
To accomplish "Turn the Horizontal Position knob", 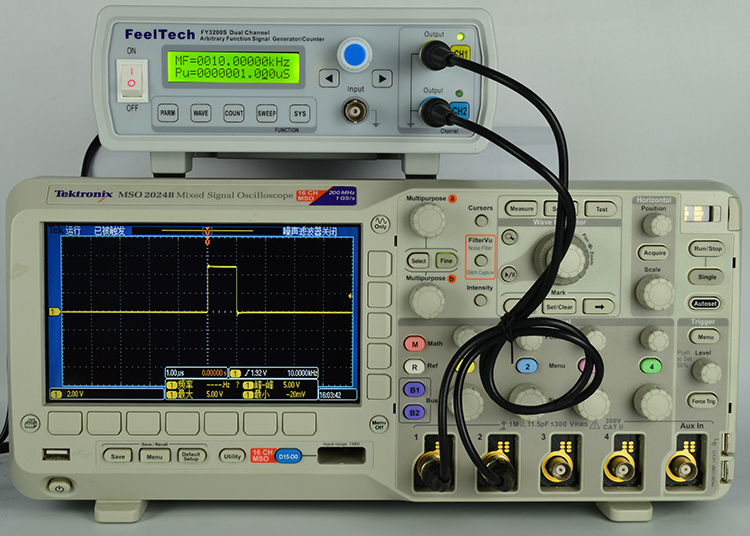I will pos(657,225).
